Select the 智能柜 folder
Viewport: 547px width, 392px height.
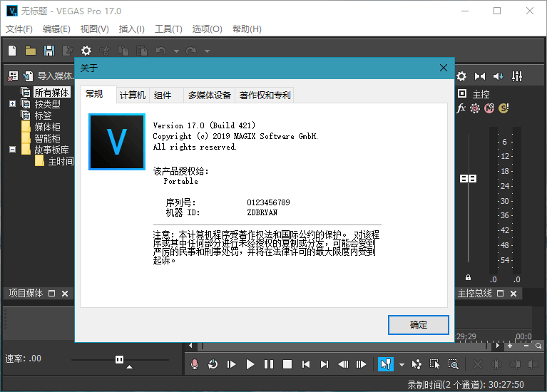47,138
